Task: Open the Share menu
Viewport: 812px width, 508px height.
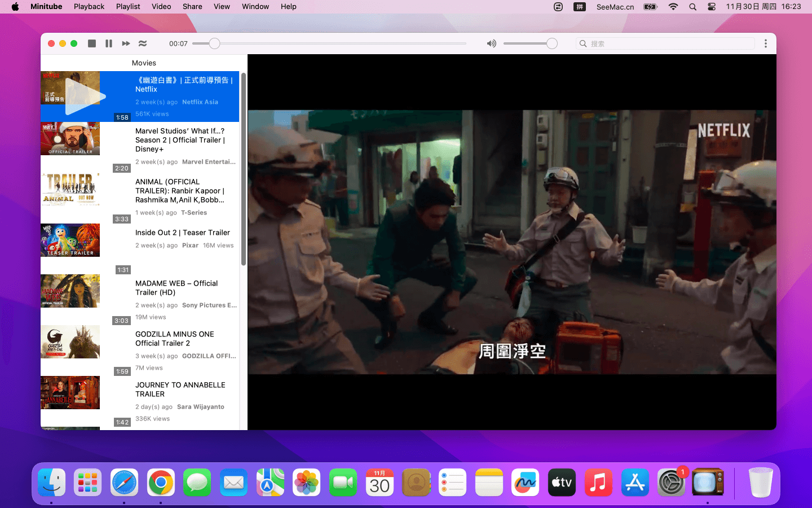Action: [x=192, y=7]
